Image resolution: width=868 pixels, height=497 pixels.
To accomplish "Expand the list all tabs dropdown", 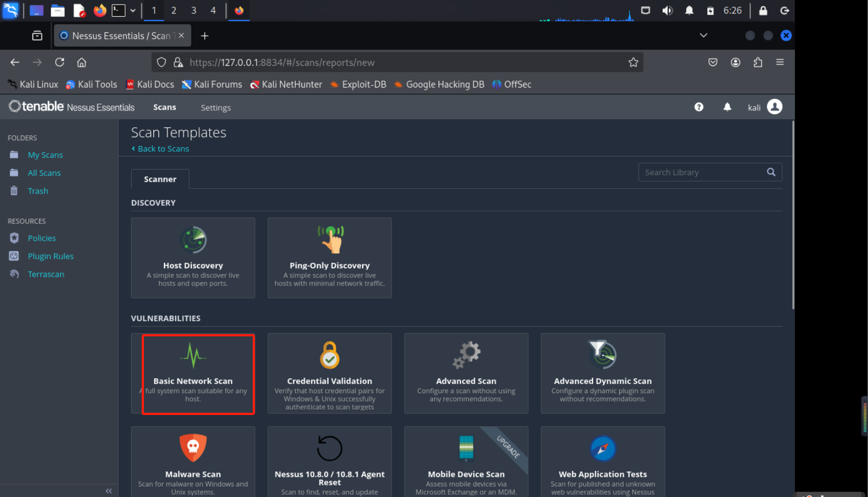I will tap(703, 35).
